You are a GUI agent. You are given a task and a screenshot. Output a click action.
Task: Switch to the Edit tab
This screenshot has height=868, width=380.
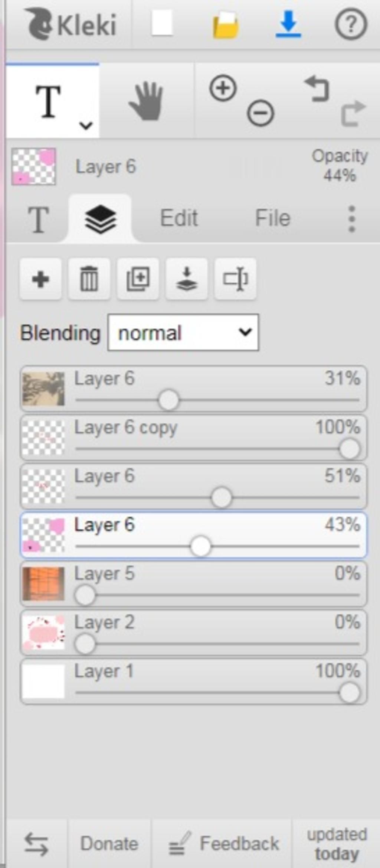click(x=179, y=218)
